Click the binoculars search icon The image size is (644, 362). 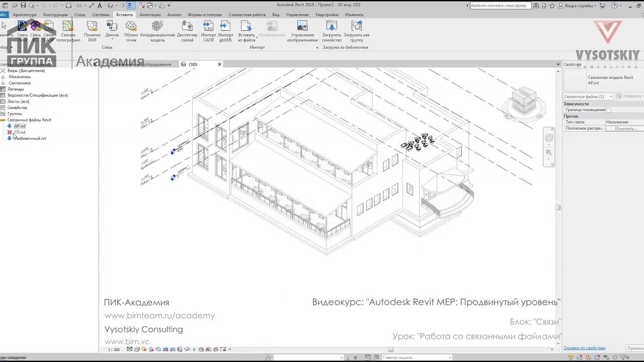click(x=536, y=6)
